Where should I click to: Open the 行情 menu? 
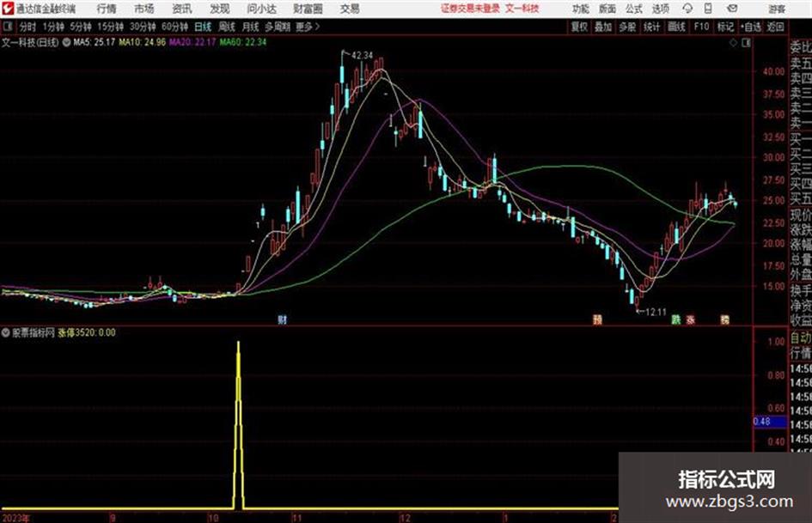107,9
